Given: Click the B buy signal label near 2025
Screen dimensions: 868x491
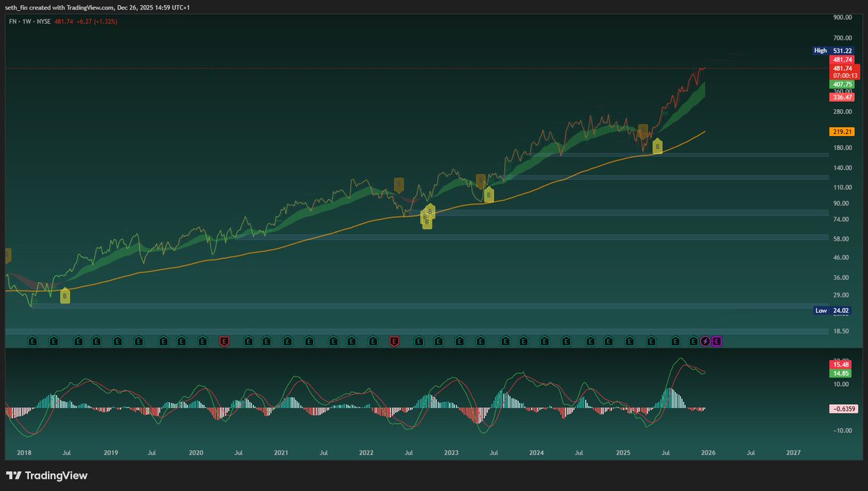Looking at the screenshot, I should [x=657, y=148].
